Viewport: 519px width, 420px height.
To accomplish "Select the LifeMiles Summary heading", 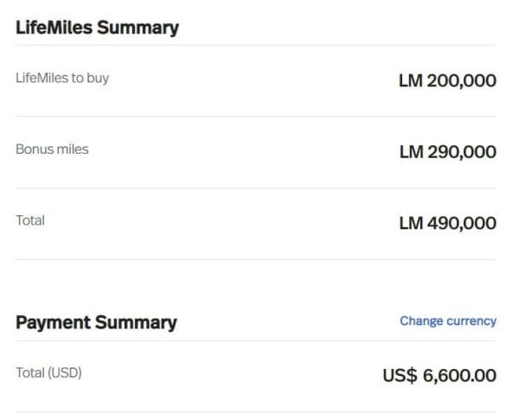I will tap(97, 28).
